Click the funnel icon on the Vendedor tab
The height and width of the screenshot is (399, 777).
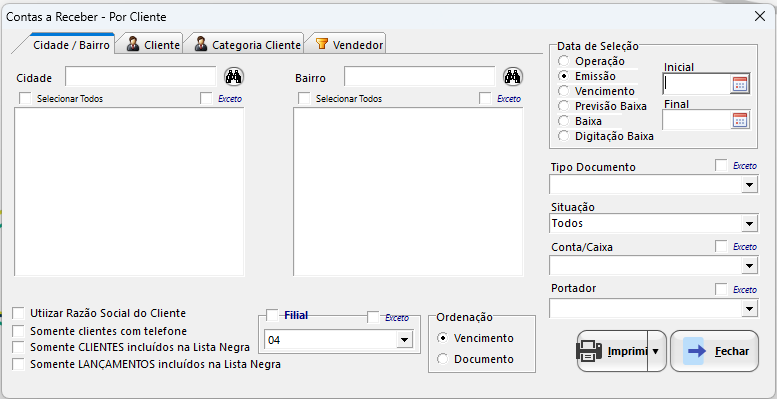[x=322, y=44]
